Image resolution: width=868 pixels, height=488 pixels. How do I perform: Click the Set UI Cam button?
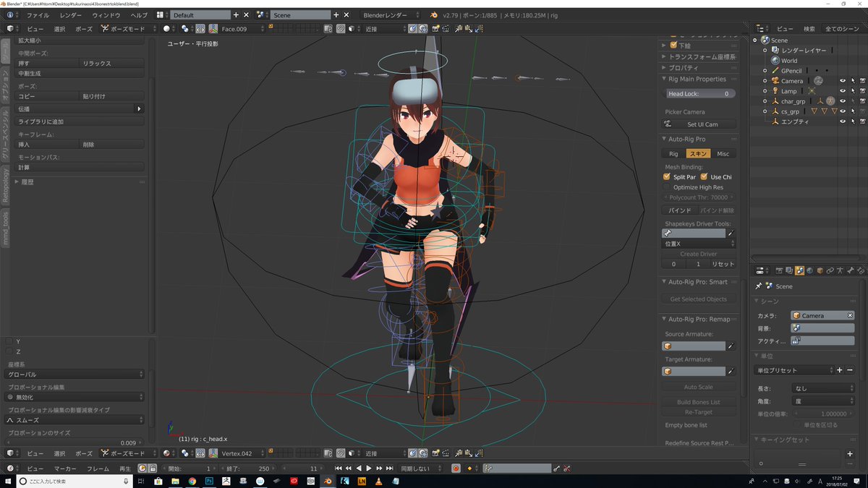[x=699, y=124]
